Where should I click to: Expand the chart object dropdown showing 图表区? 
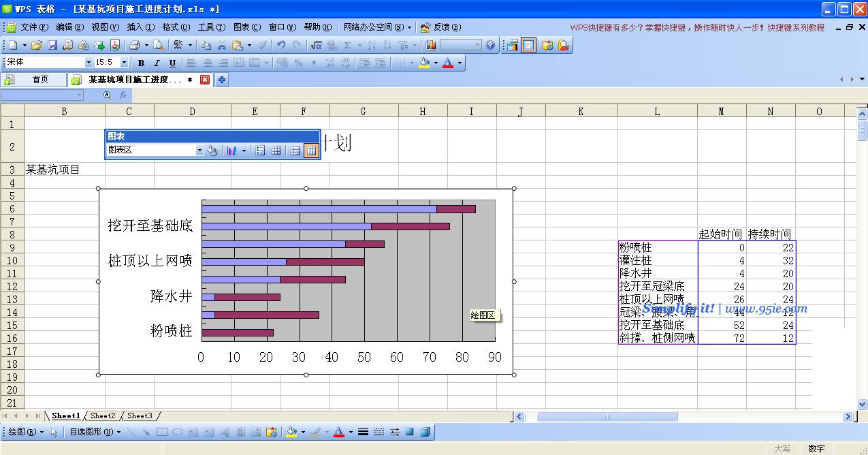(199, 151)
